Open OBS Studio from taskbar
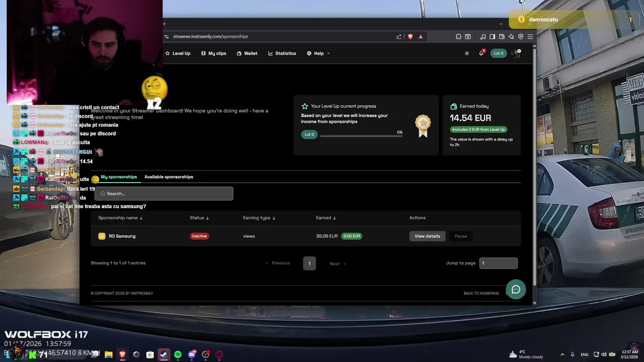The height and width of the screenshot is (362, 644). click(205, 354)
